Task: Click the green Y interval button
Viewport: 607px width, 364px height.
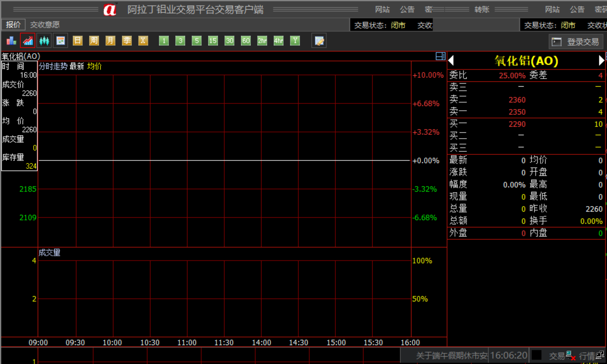Action: (x=295, y=41)
